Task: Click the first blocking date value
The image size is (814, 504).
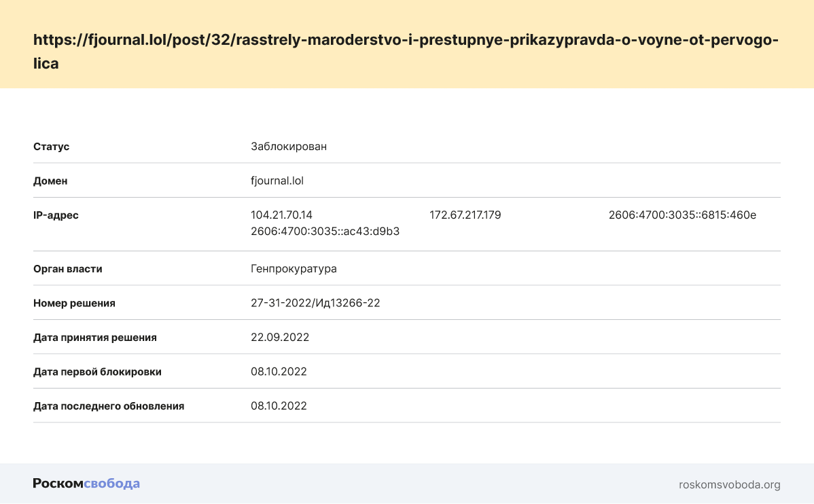Action: pos(279,372)
